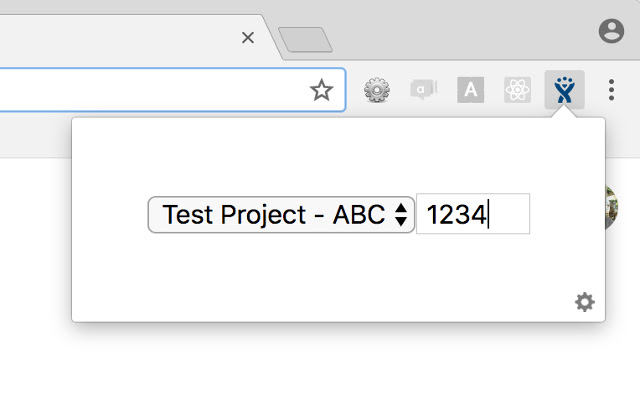Open the Chrome profile avatar icon
The image size is (640, 400).
[x=611, y=32]
